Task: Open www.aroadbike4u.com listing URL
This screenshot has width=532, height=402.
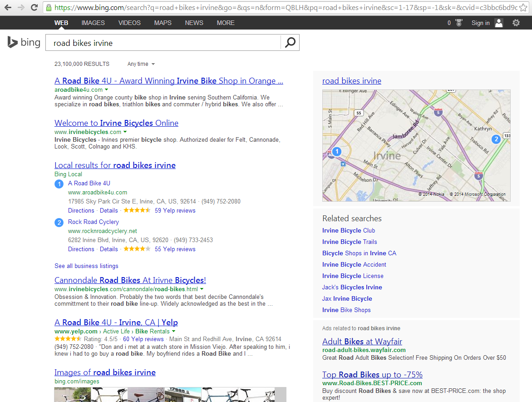Action: coord(98,193)
